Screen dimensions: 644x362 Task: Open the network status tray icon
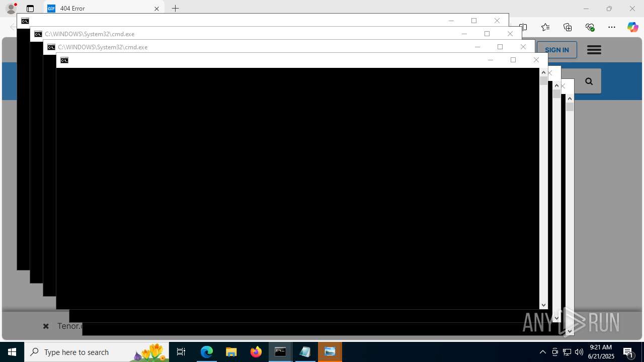click(567, 352)
